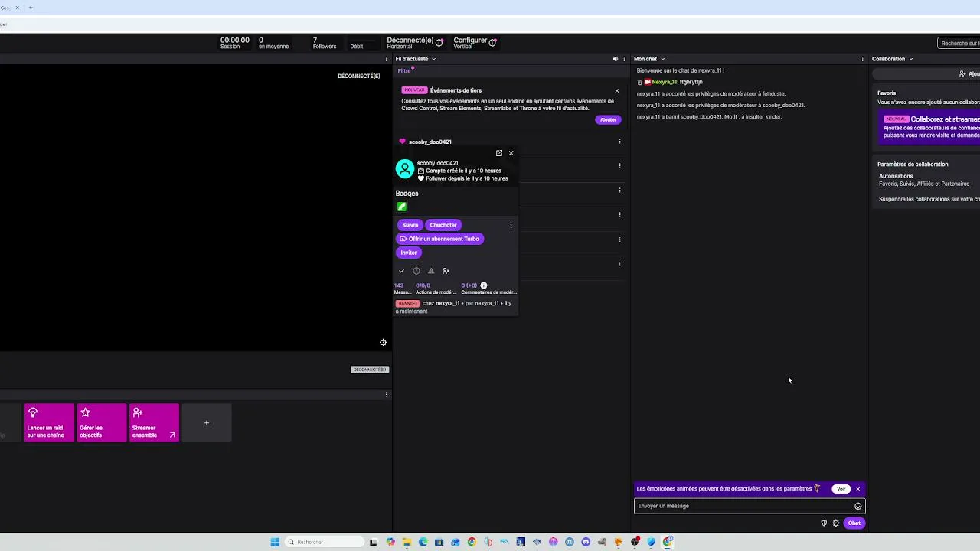The image size is (980, 551).
Task: Click the 00:00:00 Session timer
Action: [x=234, y=43]
